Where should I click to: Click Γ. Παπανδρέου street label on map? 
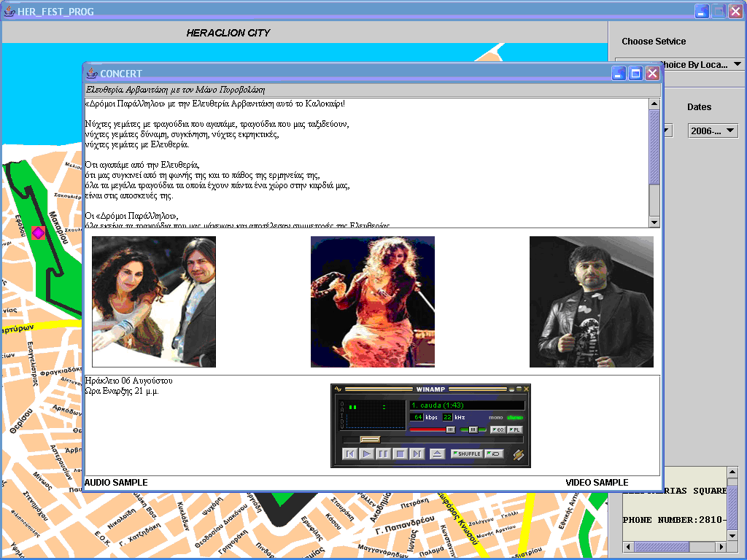click(405, 525)
